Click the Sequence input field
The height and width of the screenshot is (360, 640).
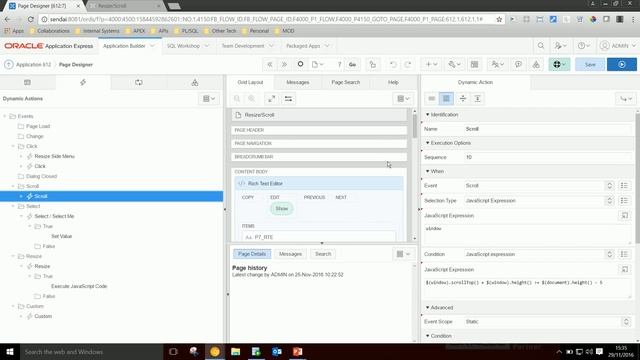(547, 157)
